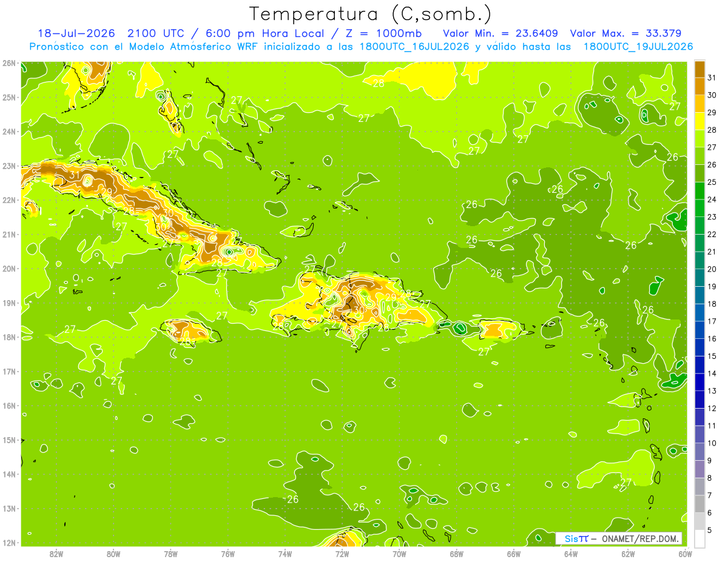Screen dimensions: 728x562
Task: Click the "72W" longitude axis label
Action: pos(342,554)
